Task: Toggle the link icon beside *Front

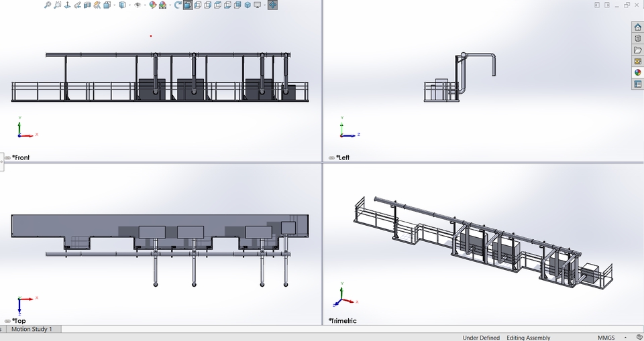Action: [x=7, y=157]
